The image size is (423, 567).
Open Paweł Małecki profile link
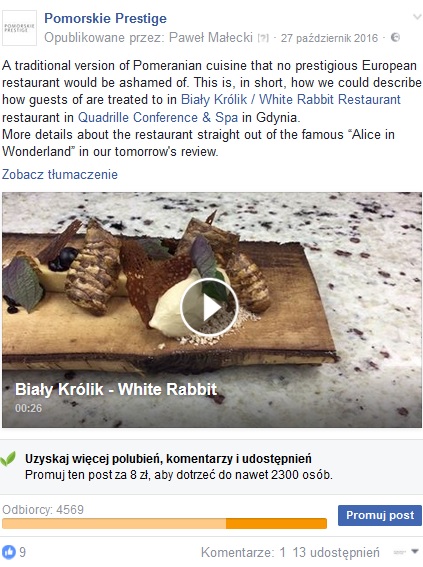tap(211, 37)
